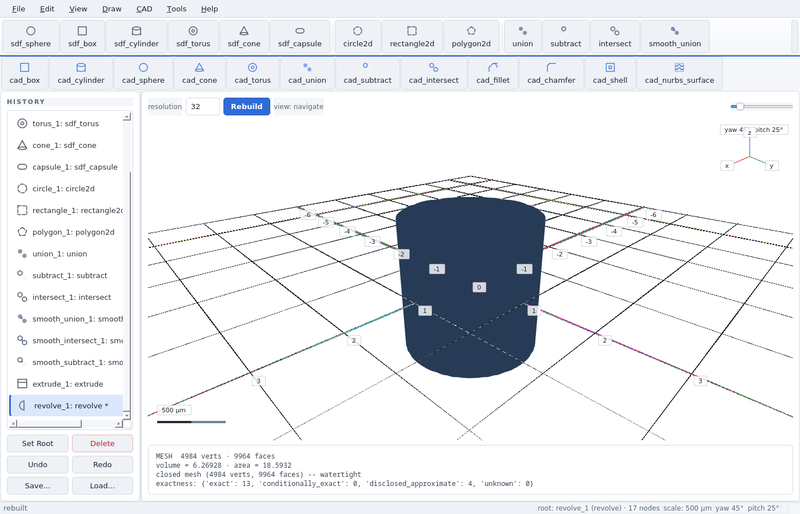Select the sdf_capsule tool
This screenshot has width=800, height=514.
click(x=299, y=37)
